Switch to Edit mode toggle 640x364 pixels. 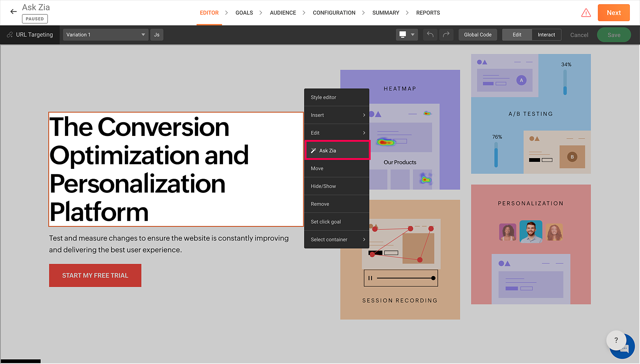point(517,35)
